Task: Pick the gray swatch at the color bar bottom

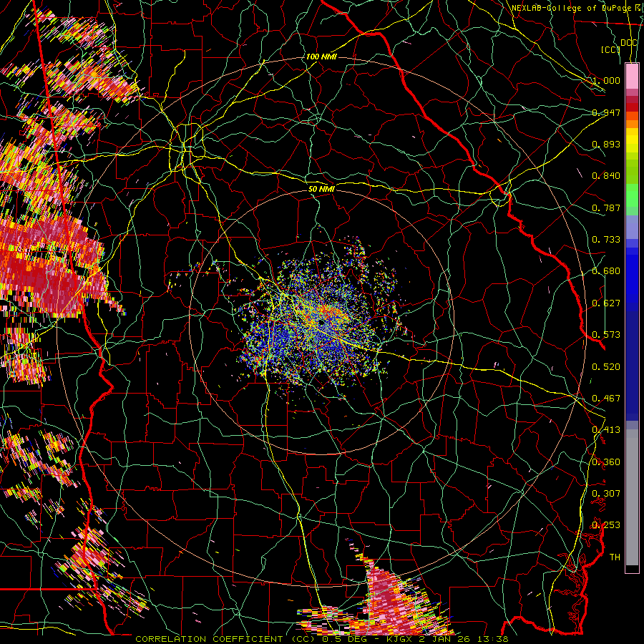Action: [632, 501]
